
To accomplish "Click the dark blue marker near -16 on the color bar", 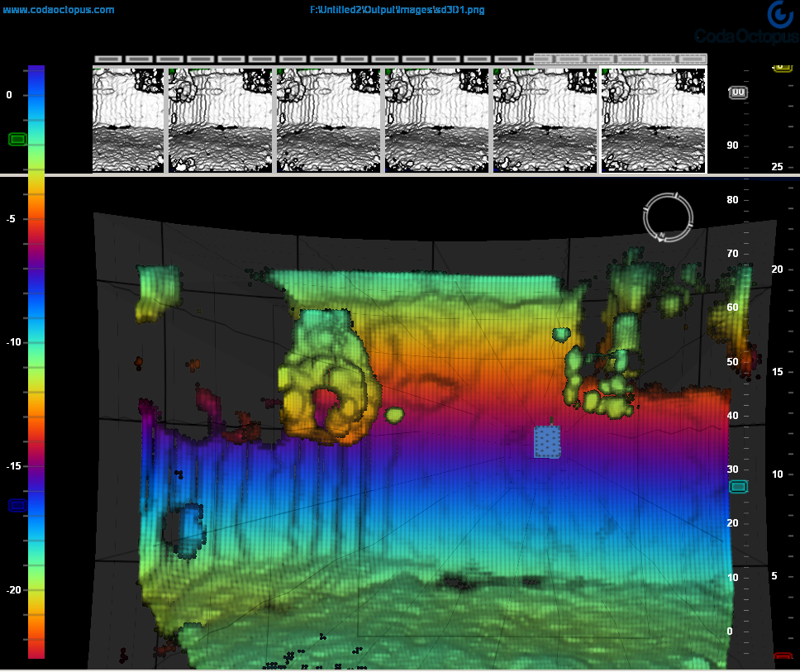I will click(x=18, y=505).
